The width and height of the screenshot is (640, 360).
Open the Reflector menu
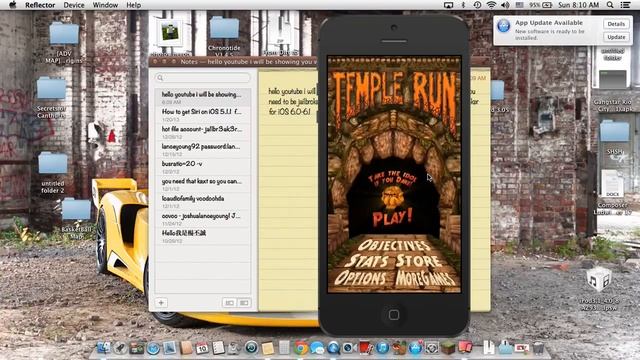40,5
